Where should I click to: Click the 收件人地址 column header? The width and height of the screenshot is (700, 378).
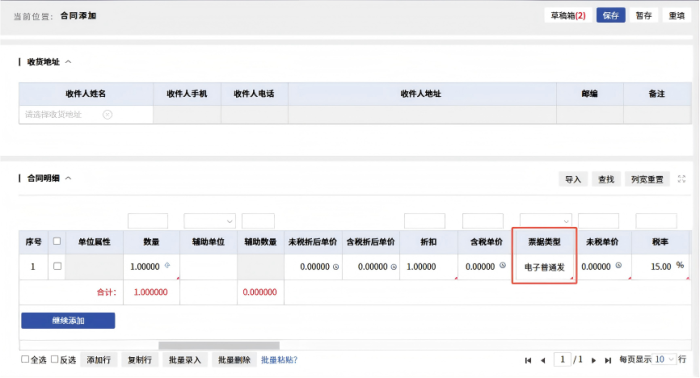(x=421, y=94)
